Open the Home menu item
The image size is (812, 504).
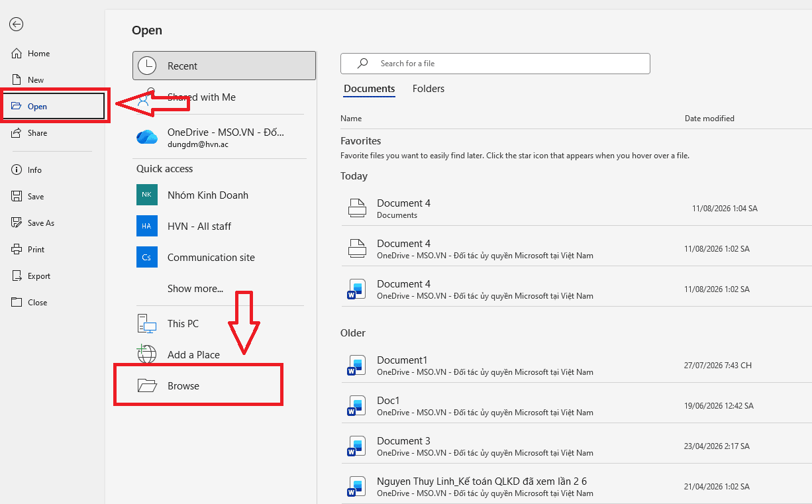(x=53, y=54)
